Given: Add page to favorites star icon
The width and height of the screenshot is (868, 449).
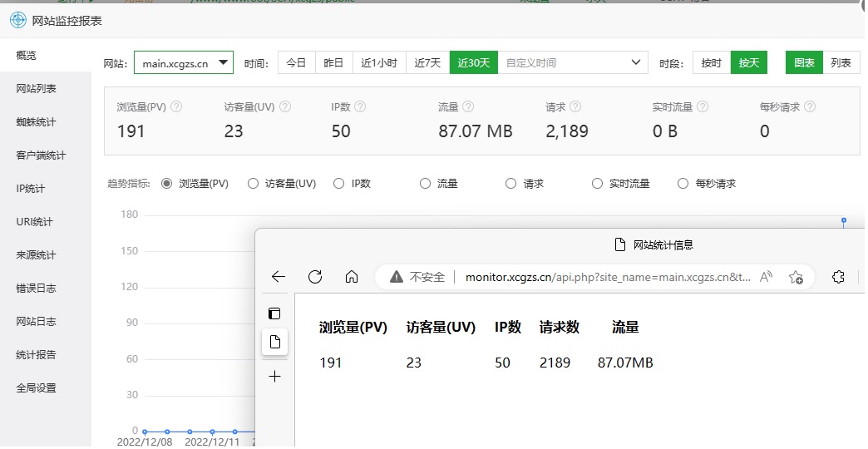Looking at the screenshot, I should coord(796,277).
